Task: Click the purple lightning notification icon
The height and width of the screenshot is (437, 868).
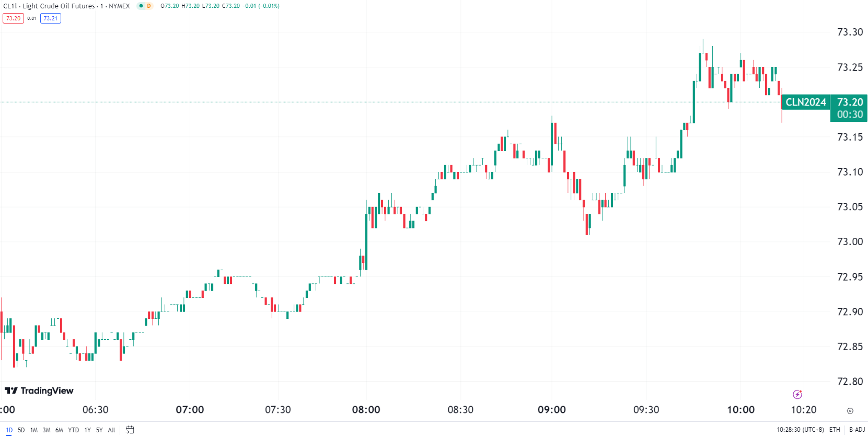Action: [797, 394]
